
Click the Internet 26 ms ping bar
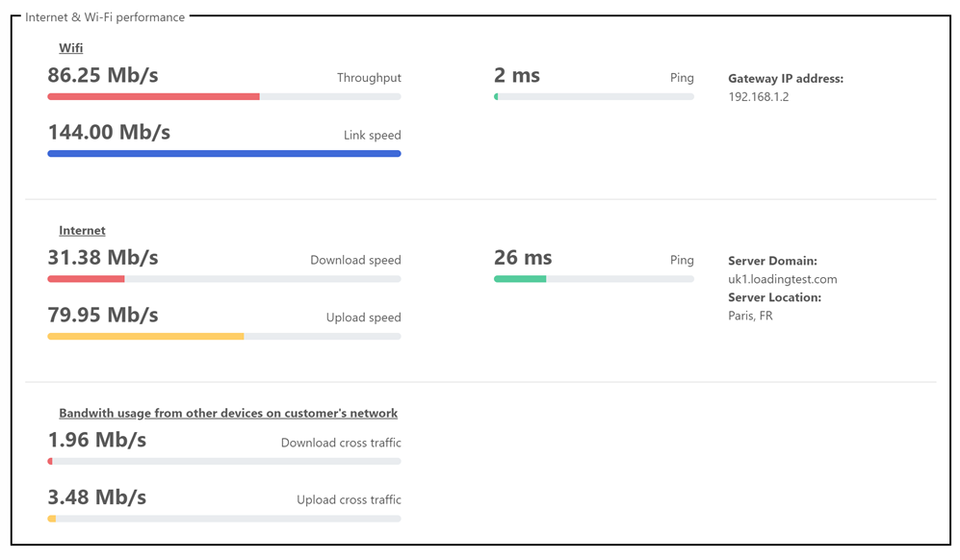tap(594, 279)
